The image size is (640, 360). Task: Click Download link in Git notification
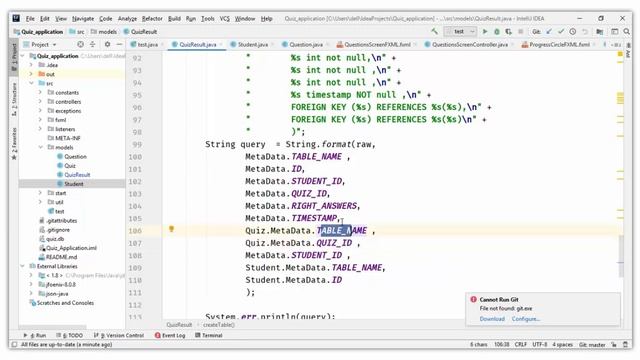(492, 319)
